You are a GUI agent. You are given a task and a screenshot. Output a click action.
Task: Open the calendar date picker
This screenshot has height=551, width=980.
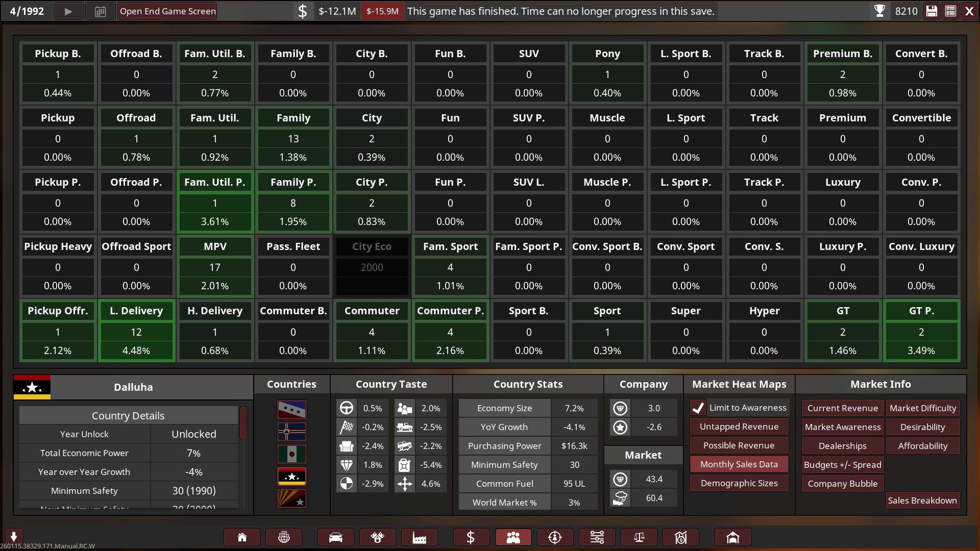[x=100, y=11]
